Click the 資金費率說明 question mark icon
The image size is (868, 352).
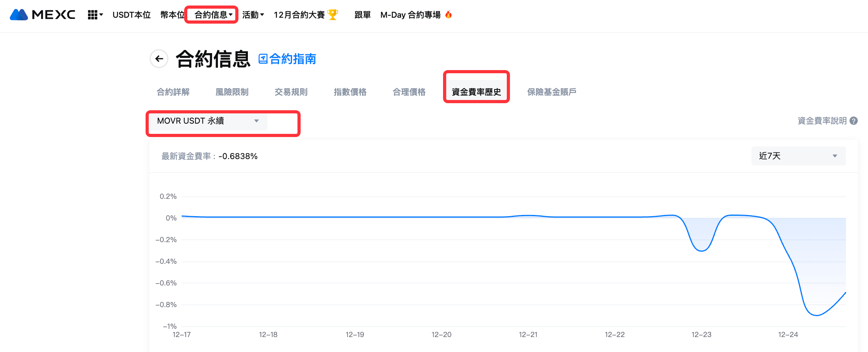(x=853, y=121)
